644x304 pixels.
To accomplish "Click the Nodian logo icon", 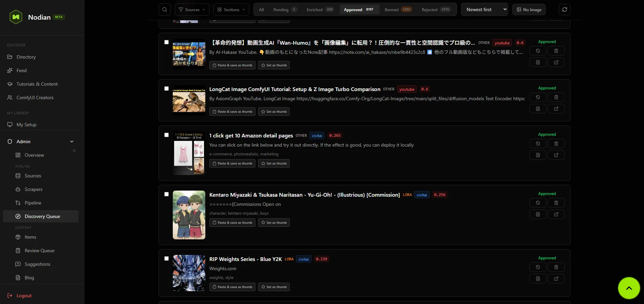I will point(16,17).
